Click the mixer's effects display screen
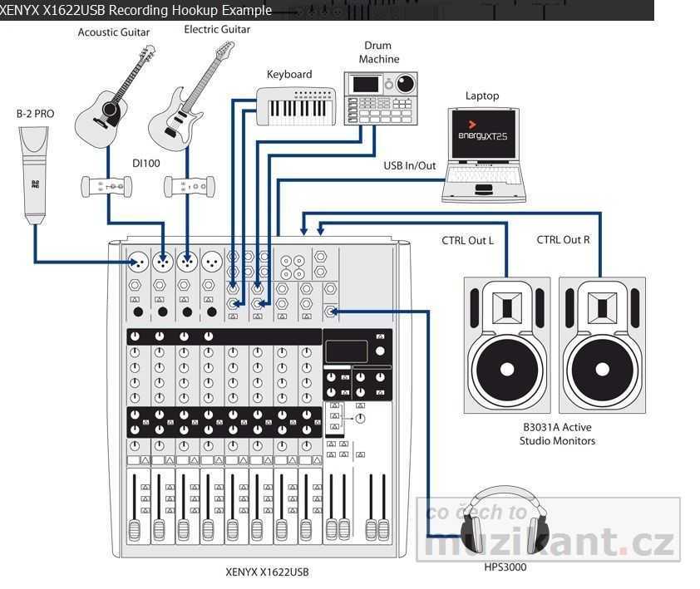700x589 pixels. 347,351
